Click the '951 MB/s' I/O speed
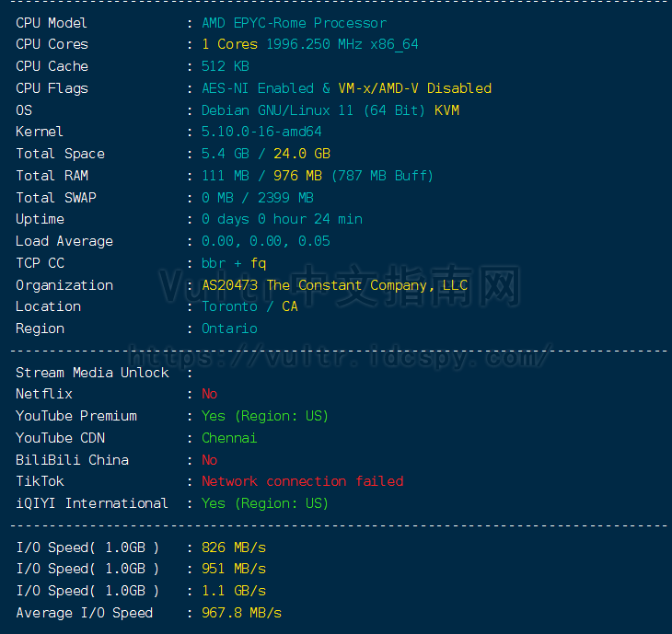672x634 pixels. coord(234,569)
